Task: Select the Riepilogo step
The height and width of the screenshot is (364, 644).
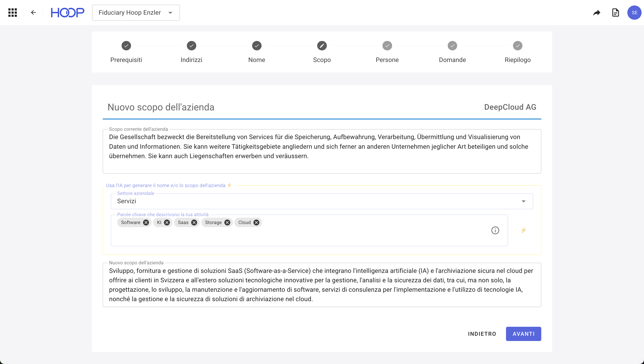Action: click(x=517, y=46)
